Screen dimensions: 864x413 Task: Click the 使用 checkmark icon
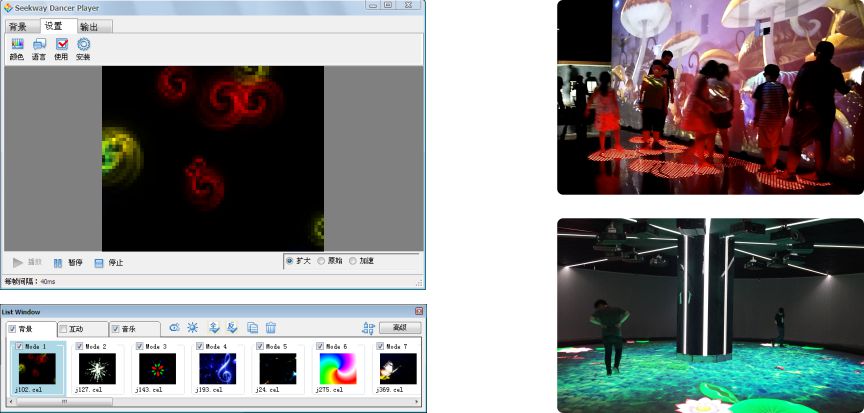61,45
